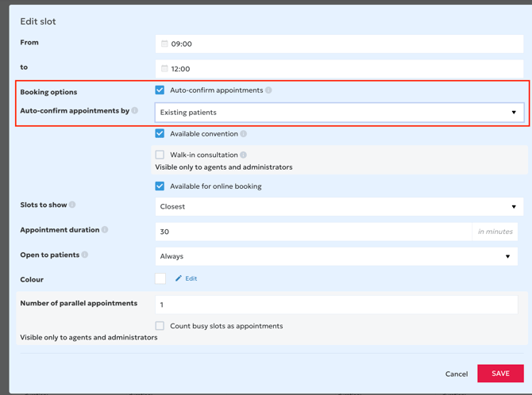Click info icon beside Auto-confirm appointments checkbox
The height and width of the screenshot is (395, 532).
coord(268,90)
